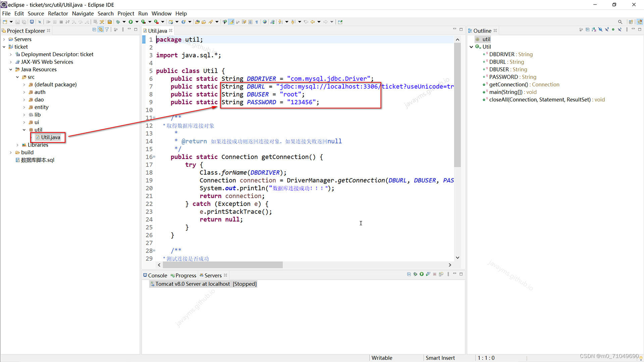Viewport: 644px width, 362px height.
Task: Collapse the Java Resources tree node
Action: (11, 70)
